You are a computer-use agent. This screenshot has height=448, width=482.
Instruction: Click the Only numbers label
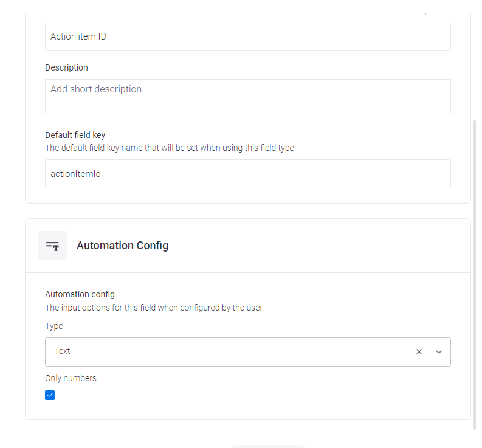(71, 378)
